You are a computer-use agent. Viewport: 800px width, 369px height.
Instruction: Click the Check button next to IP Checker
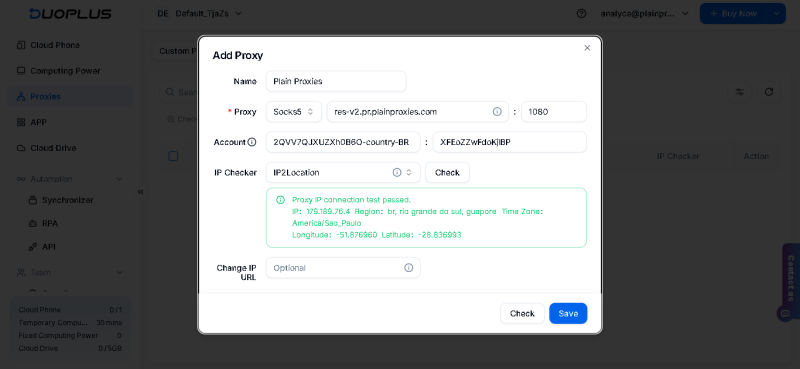point(447,173)
